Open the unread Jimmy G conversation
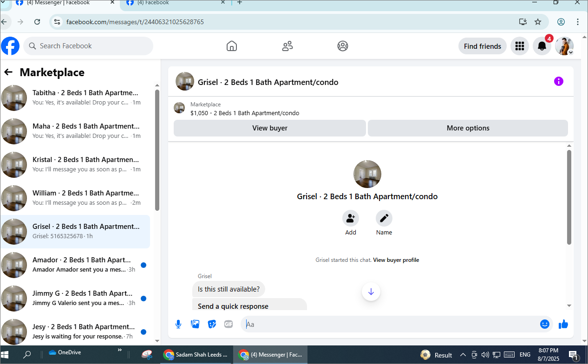Screen dimensions: 588x364 point(75,299)
